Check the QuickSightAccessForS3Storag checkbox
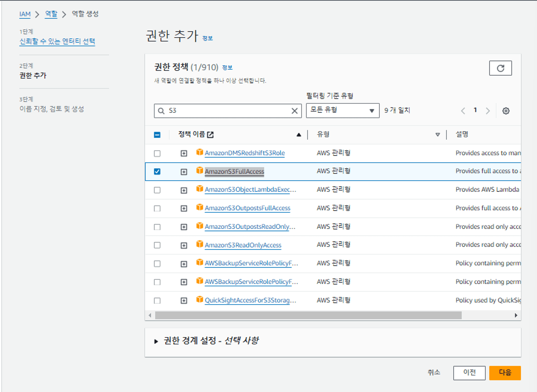537x392 pixels. pyautogui.click(x=157, y=300)
